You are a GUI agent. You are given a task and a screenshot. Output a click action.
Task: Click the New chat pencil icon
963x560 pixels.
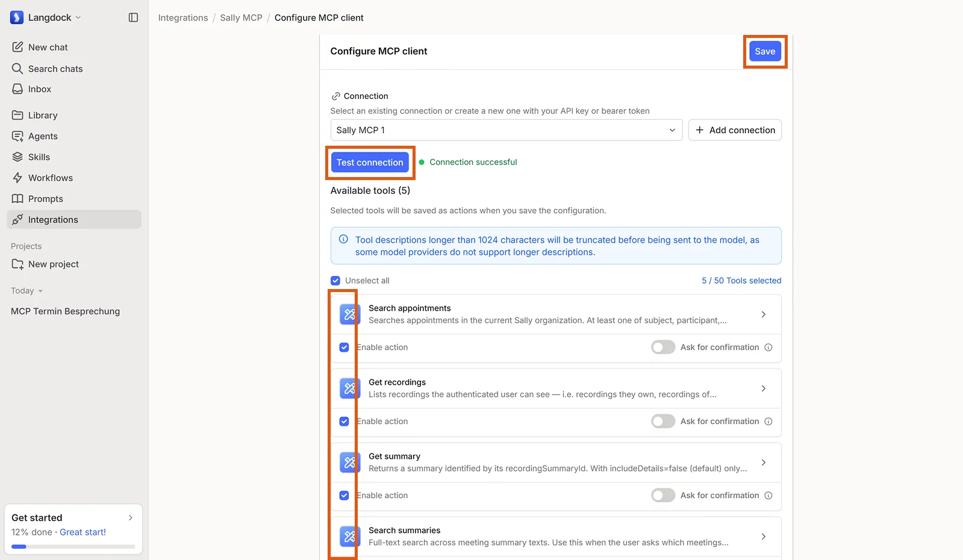(x=17, y=47)
